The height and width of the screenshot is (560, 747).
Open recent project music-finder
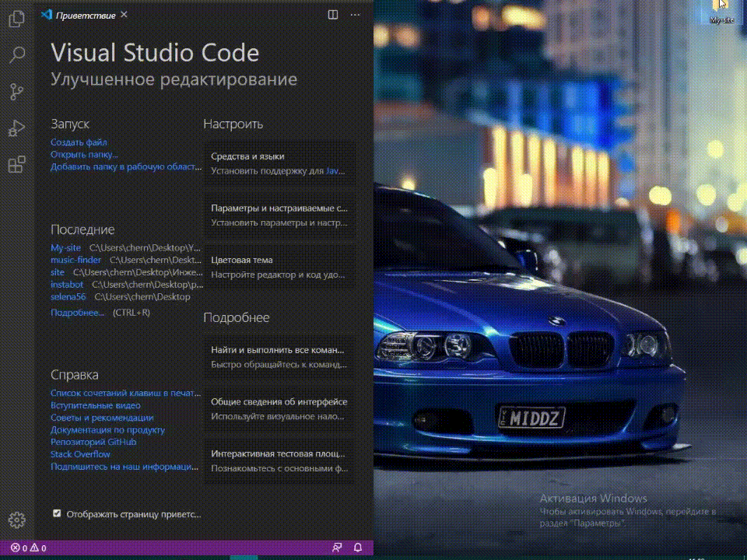75,260
